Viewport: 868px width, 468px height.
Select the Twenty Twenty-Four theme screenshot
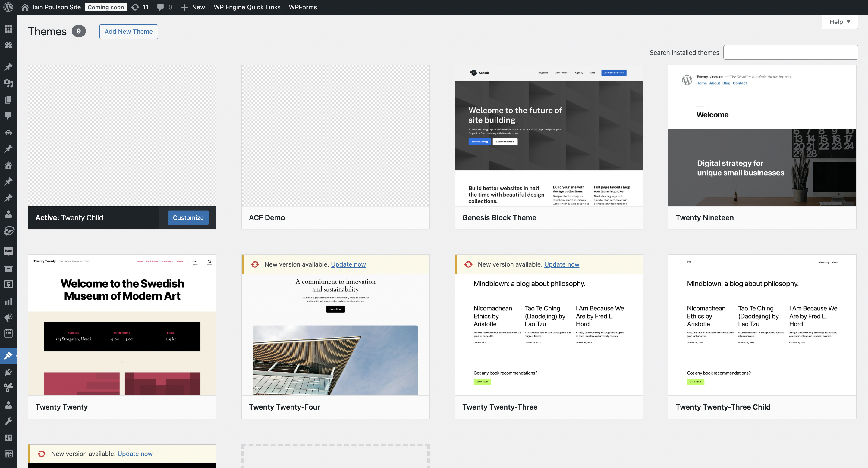pyautogui.click(x=335, y=335)
